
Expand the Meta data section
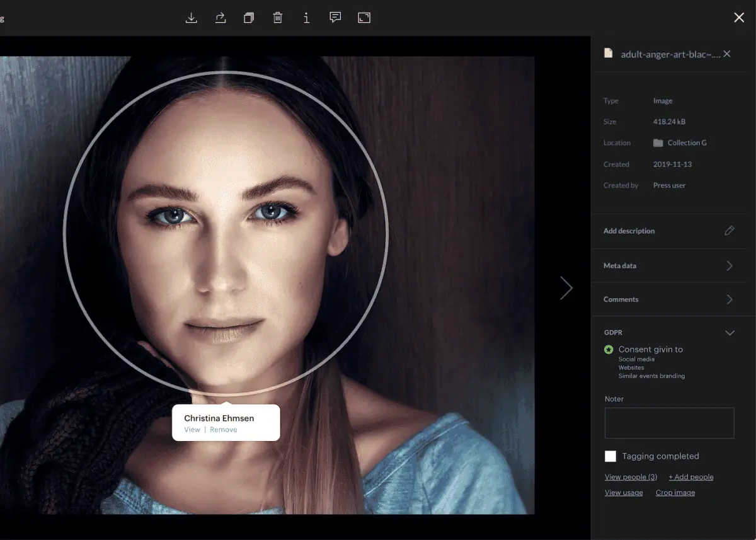[730, 266]
